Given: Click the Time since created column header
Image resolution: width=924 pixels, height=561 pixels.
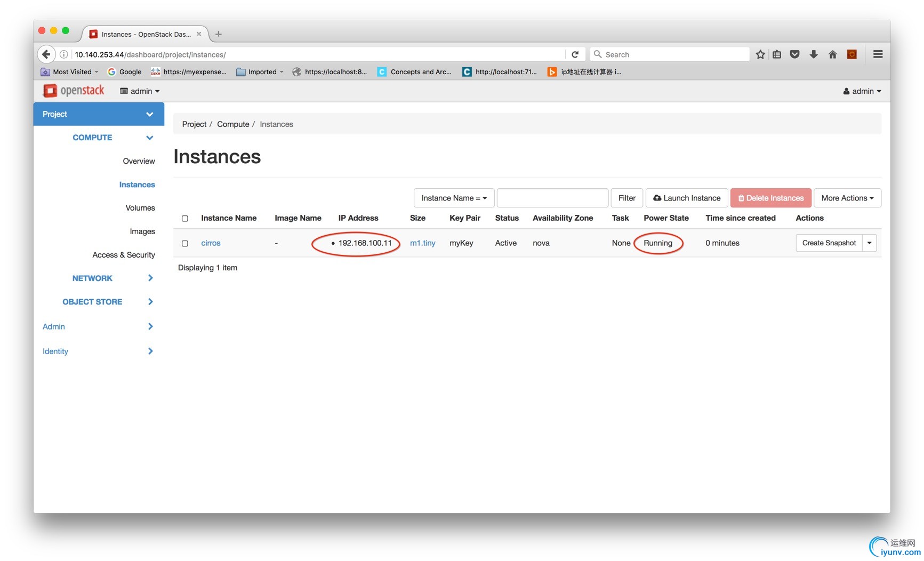Looking at the screenshot, I should [x=741, y=218].
